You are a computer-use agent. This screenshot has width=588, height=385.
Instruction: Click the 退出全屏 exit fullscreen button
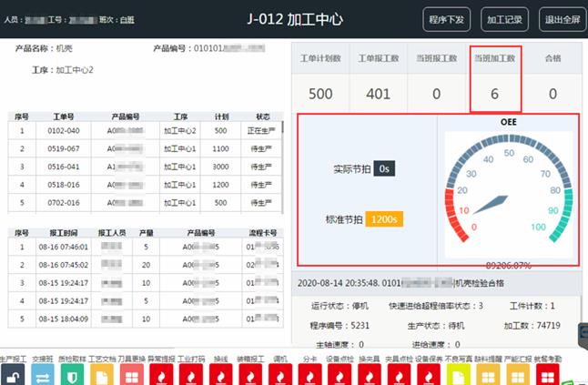coord(563,19)
